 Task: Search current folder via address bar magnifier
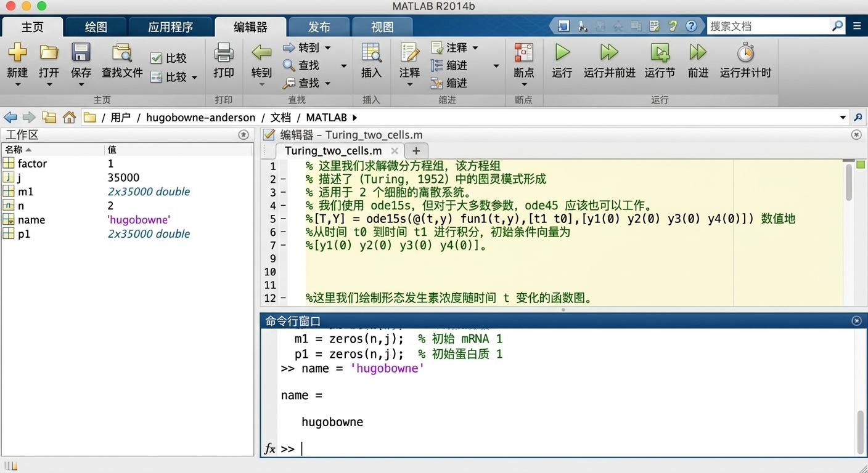click(858, 117)
